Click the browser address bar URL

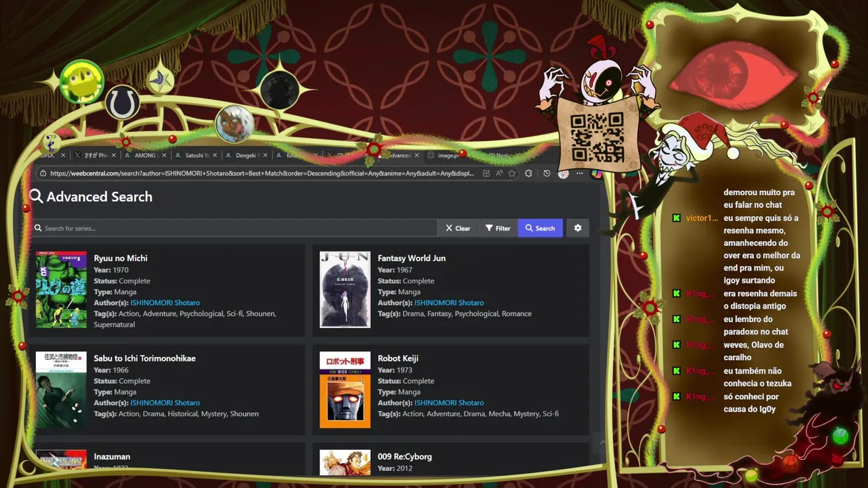[262, 174]
